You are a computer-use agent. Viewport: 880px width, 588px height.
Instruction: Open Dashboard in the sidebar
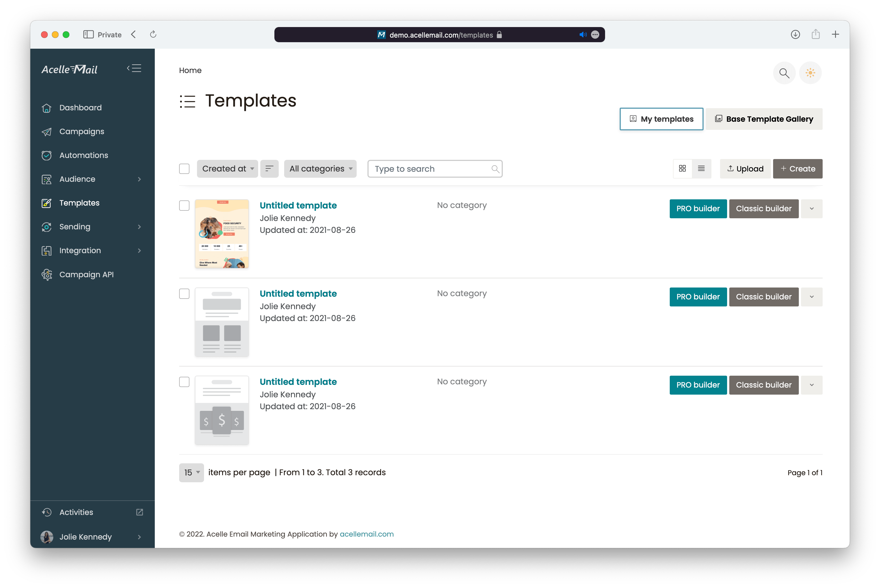(x=80, y=108)
